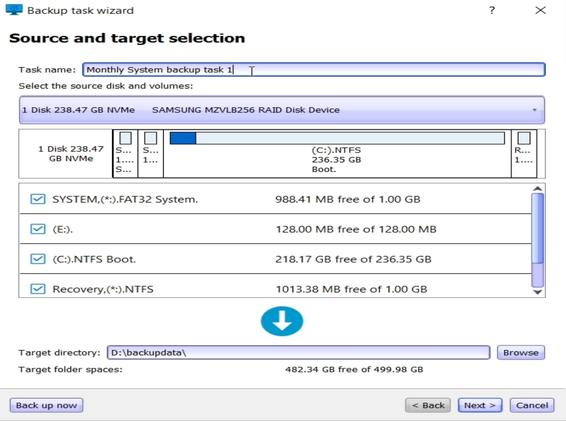Screen dimensions: 566x421
Task: Tick the second small partition checkbox in disk map
Action: (151, 138)
